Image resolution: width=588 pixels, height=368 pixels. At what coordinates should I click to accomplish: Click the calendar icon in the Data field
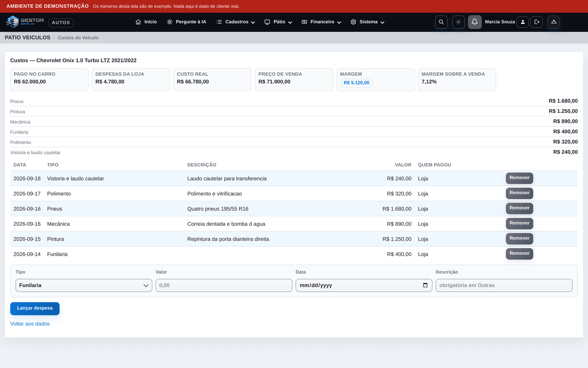click(x=425, y=285)
